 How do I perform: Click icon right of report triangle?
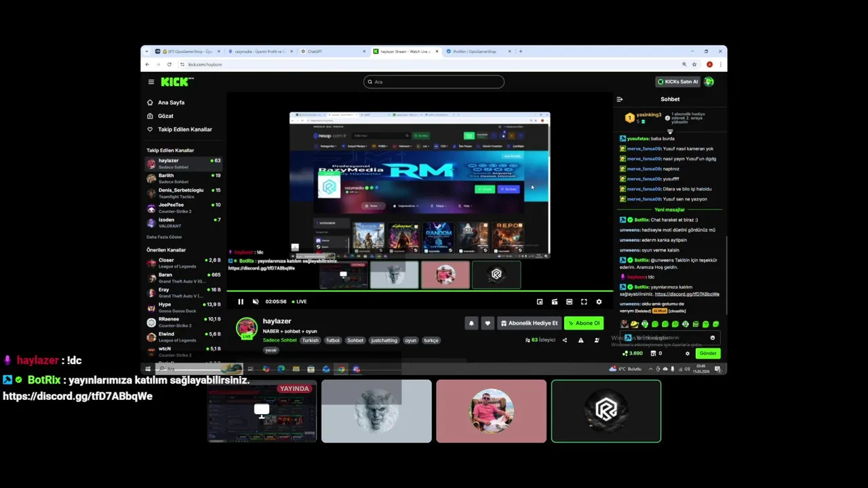597,340
